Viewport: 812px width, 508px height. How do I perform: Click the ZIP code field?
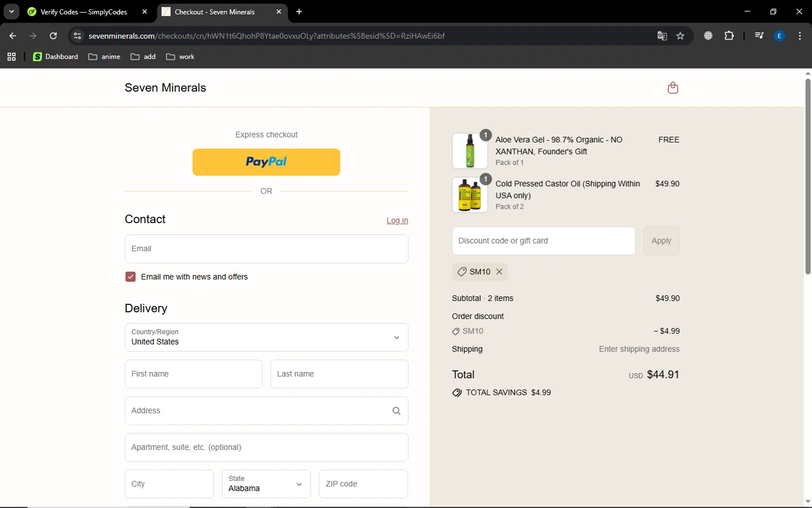pyautogui.click(x=363, y=484)
